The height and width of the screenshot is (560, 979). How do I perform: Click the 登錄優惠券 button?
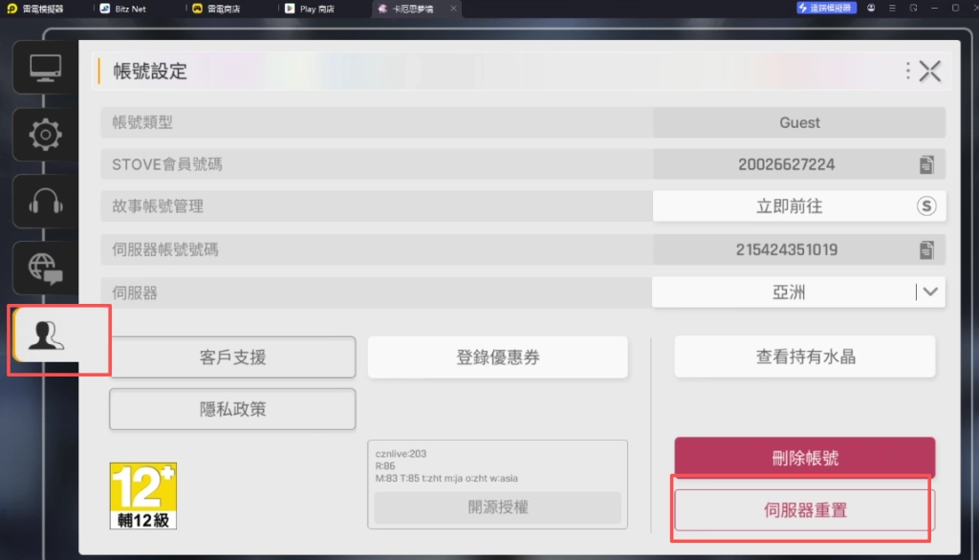[x=497, y=357]
